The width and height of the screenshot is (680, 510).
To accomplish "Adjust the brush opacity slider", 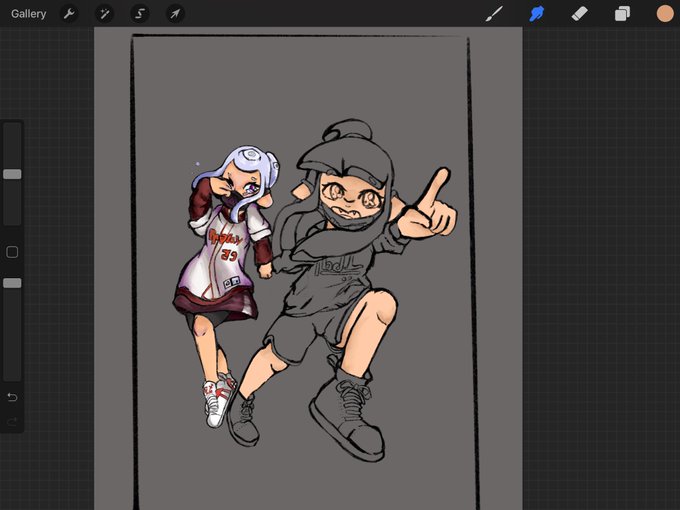I will pyautogui.click(x=12, y=283).
